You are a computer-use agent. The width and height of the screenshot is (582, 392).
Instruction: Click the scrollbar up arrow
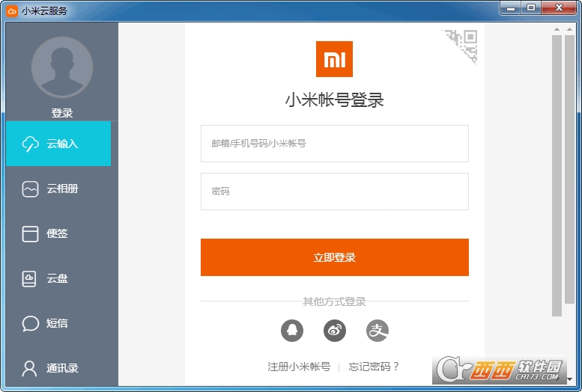click(x=557, y=30)
